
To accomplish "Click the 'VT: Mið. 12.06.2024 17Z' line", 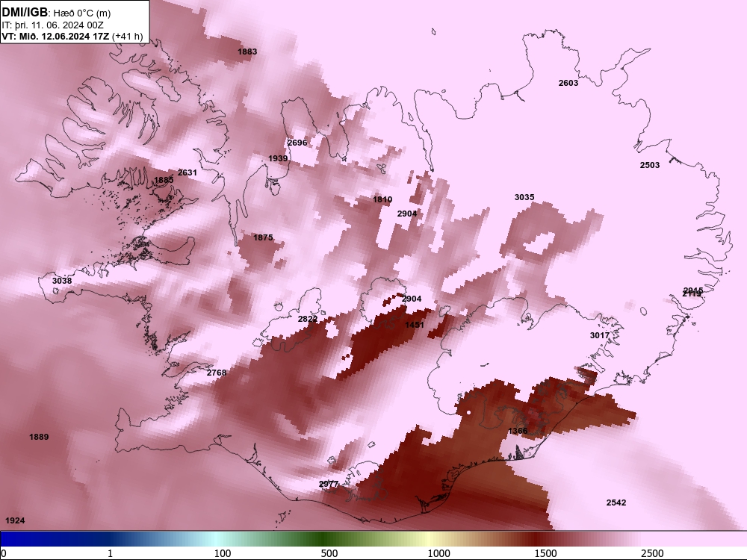I will [56, 36].
